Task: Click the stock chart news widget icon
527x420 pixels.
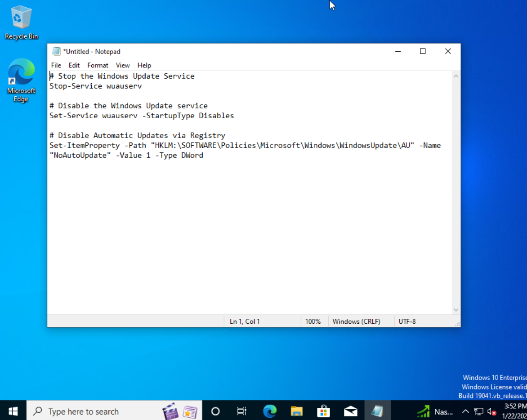Action: pos(424,411)
